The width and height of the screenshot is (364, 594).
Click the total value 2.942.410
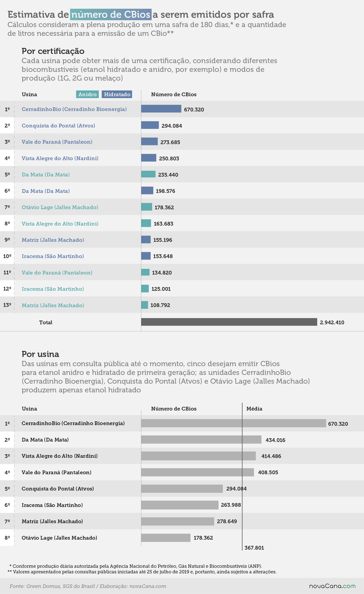click(x=332, y=322)
